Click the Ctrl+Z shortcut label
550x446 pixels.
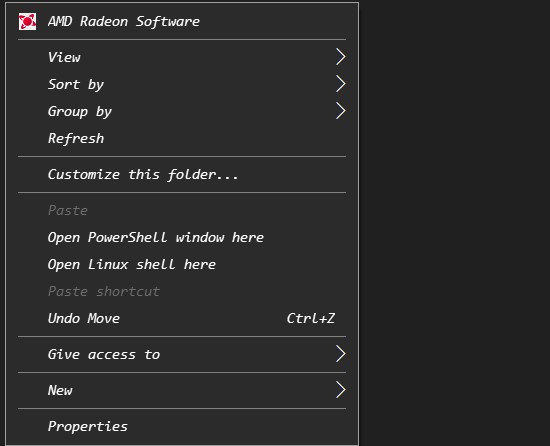coord(311,318)
